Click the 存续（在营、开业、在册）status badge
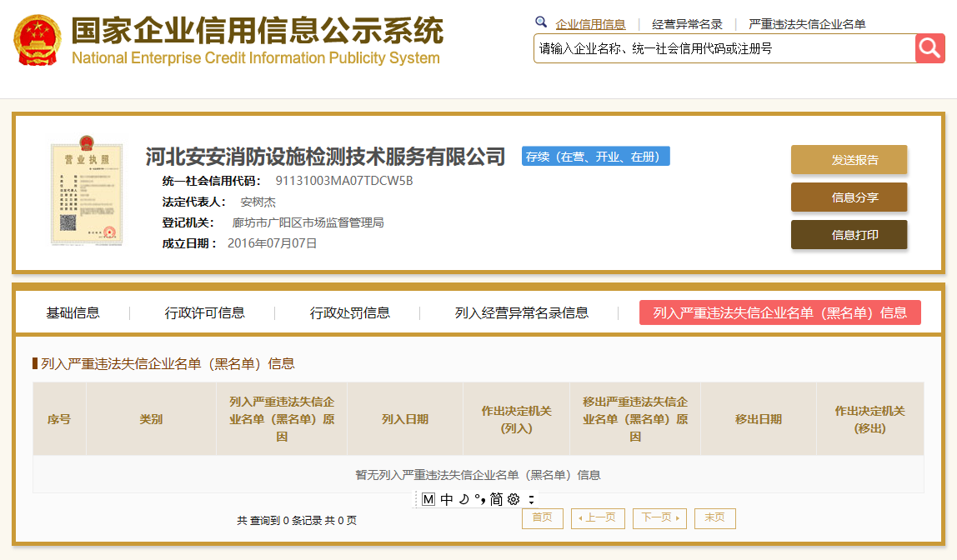Image resolution: width=957 pixels, height=560 pixels. pyautogui.click(x=596, y=156)
